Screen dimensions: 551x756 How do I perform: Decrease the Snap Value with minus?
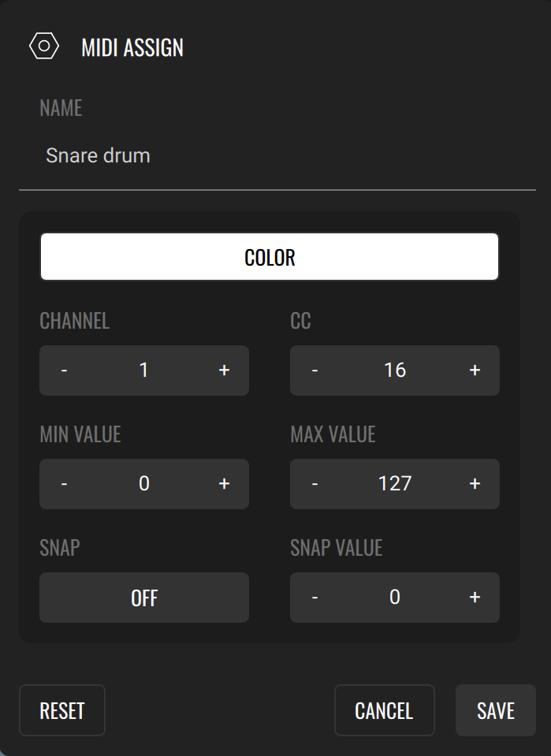[x=315, y=598]
